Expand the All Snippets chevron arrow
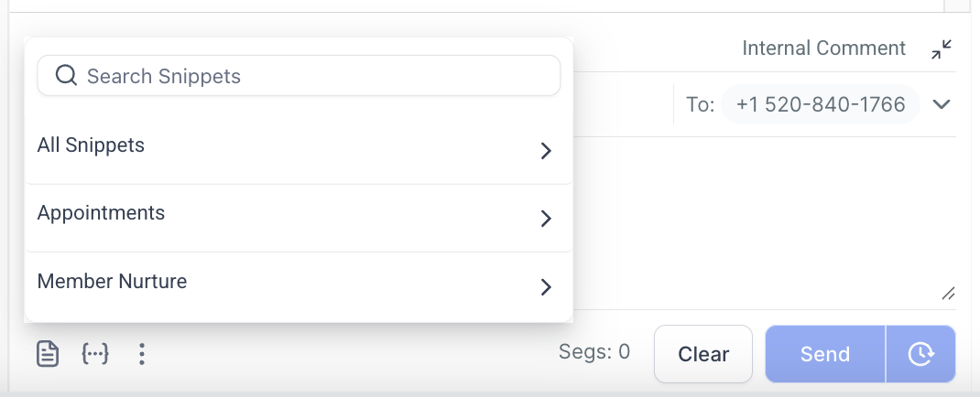 (x=546, y=150)
